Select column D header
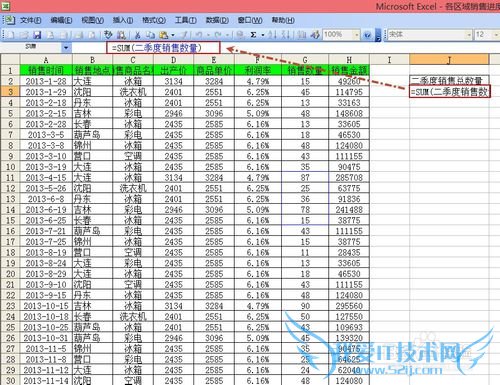Image resolution: width=500 pixels, height=385 pixels. (174, 60)
